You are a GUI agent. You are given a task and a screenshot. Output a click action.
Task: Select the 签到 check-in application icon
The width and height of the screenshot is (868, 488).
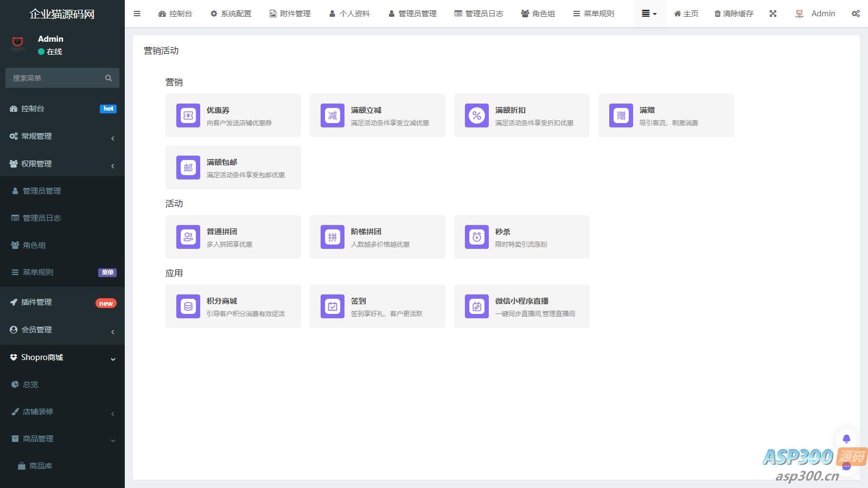(x=332, y=306)
